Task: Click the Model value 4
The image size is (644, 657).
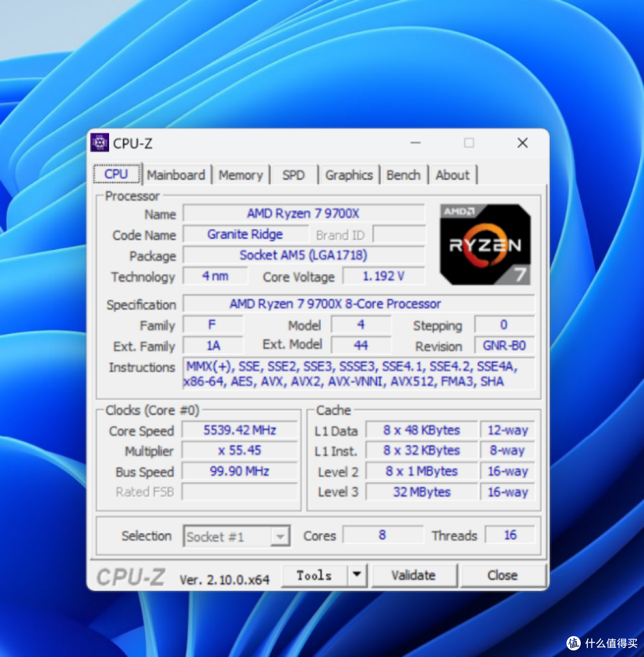Action: (x=361, y=325)
